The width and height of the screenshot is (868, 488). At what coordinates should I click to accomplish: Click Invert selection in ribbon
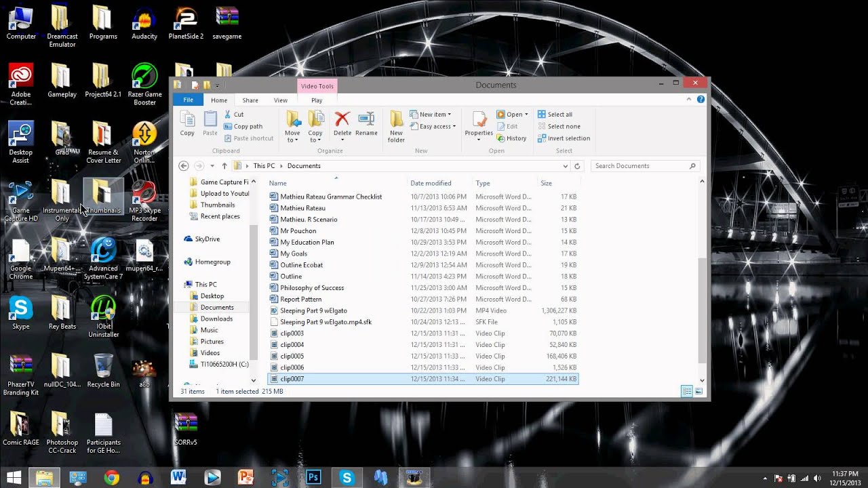[564, 138]
